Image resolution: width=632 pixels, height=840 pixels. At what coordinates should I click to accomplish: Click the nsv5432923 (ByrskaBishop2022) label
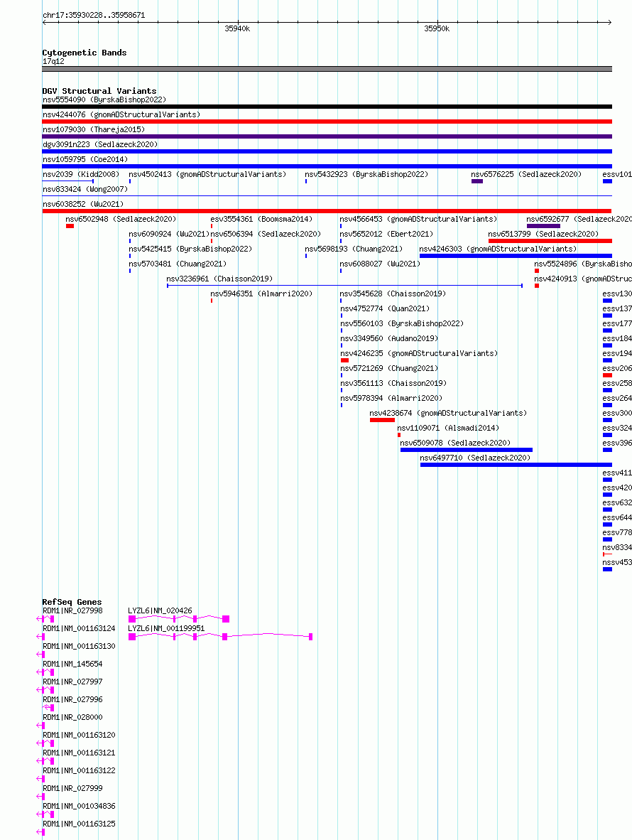pyautogui.click(x=366, y=175)
